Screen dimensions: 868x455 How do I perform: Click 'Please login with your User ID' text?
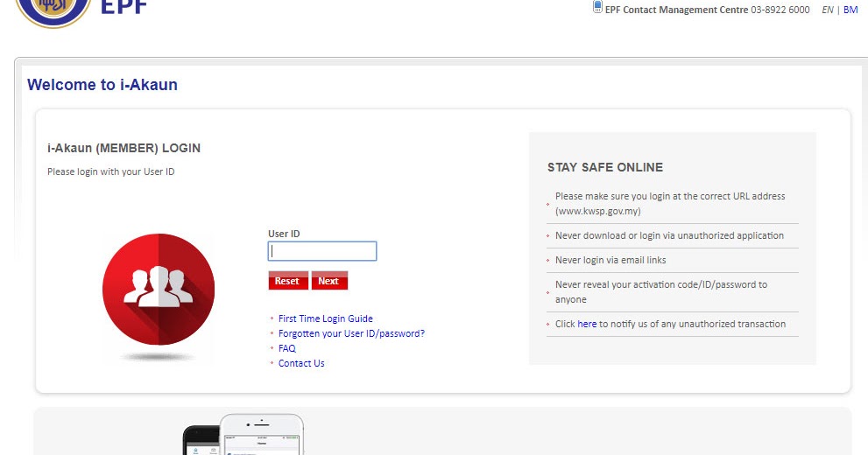[110, 172]
